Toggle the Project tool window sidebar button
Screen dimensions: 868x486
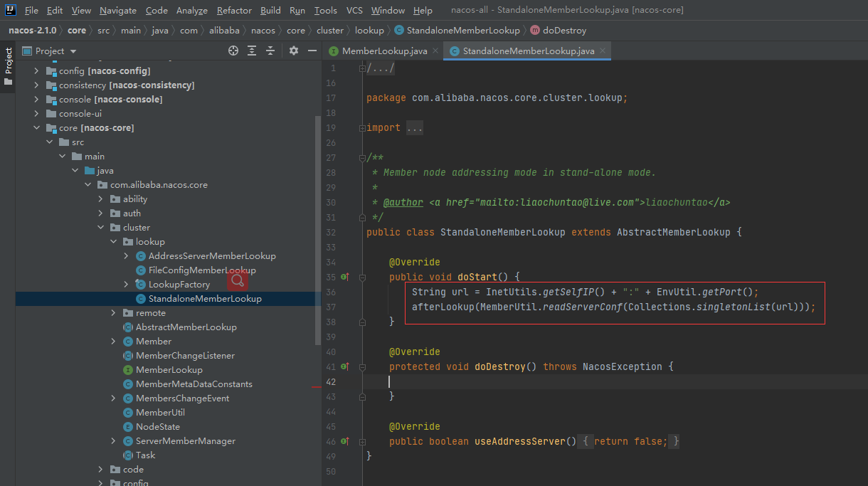(8, 66)
